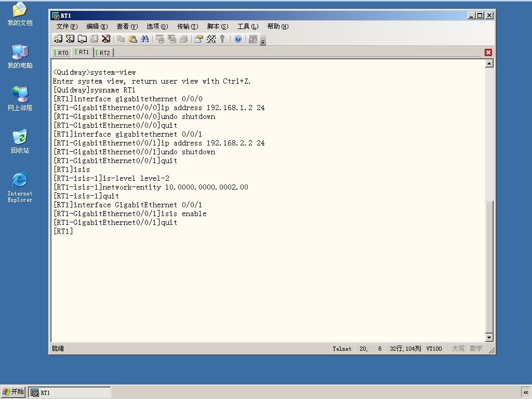The width and height of the screenshot is (532, 399).
Task: Click 'ip address 192.168.2.2 24' line
Action: pos(159,143)
